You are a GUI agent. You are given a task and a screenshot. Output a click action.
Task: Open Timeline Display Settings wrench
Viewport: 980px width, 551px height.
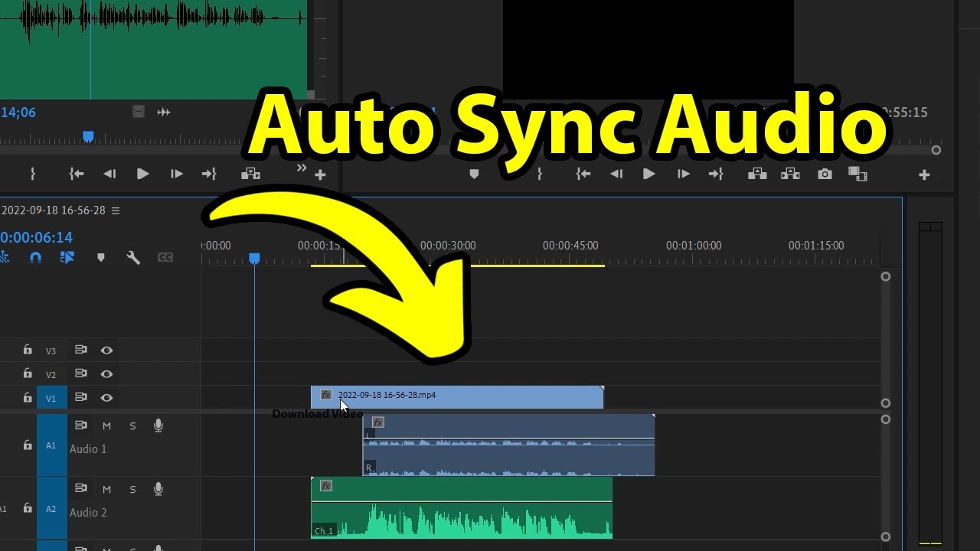point(133,258)
